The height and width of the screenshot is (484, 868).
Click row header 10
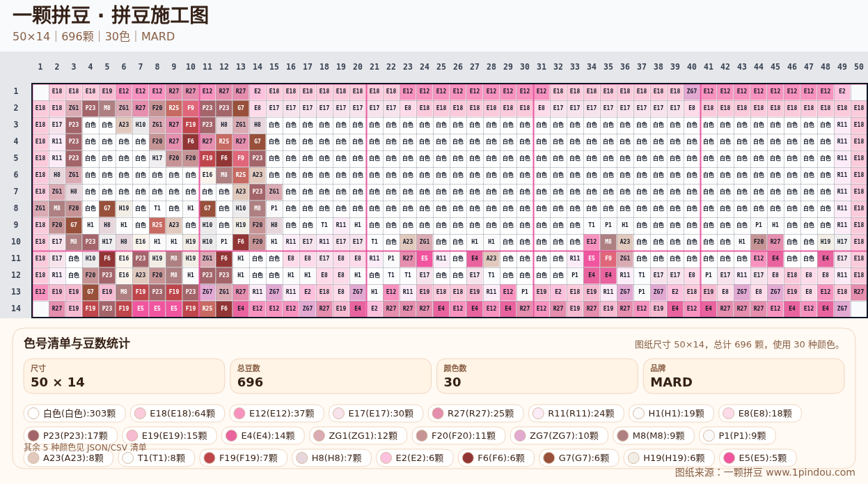(16, 242)
